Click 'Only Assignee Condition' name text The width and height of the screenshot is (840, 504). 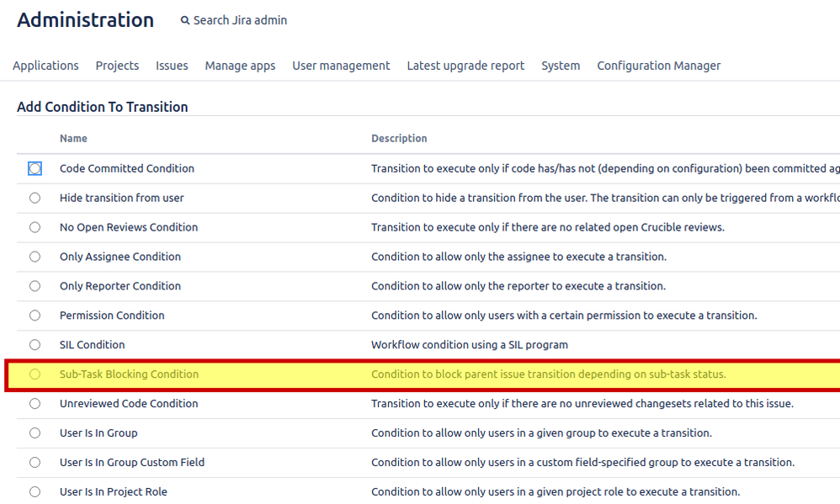(x=120, y=257)
